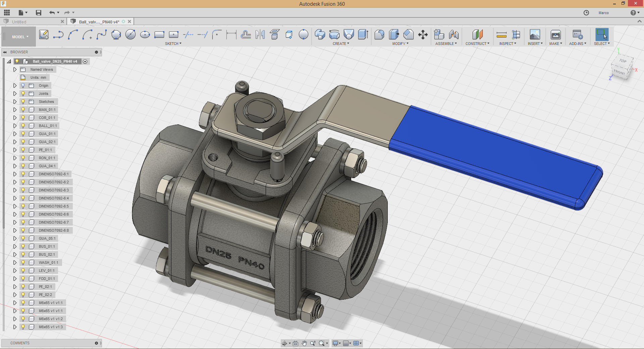
Task: Click the Save icon
Action: pos(39,13)
